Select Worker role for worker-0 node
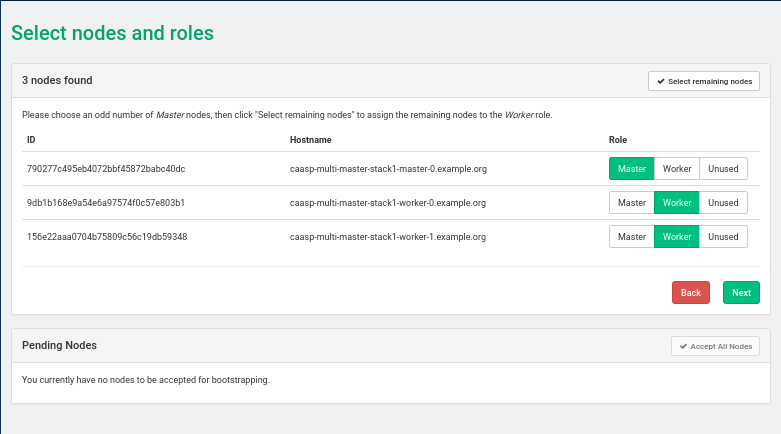Viewport: 781px width, 434px height. (677, 203)
